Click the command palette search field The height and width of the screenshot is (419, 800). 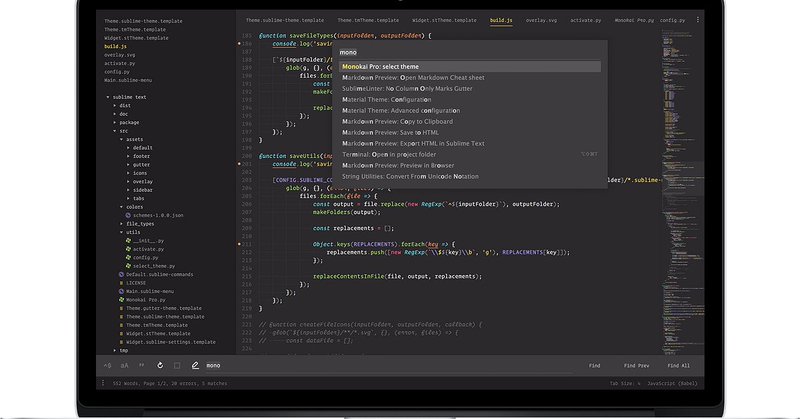pyautogui.click(x=469, y=52)
